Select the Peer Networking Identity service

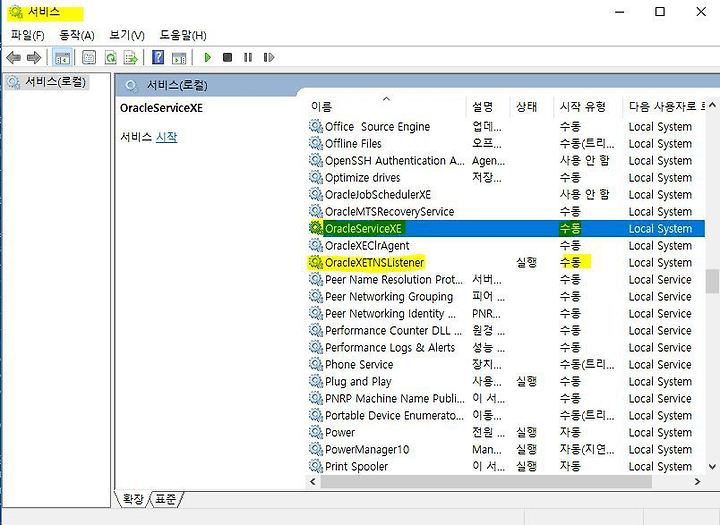click(x=506, y=313)
